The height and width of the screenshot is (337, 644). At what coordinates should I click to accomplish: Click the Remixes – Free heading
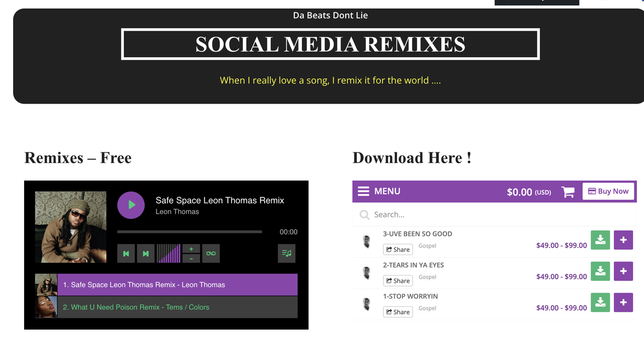pyautogui.click(x=78, y=158)
